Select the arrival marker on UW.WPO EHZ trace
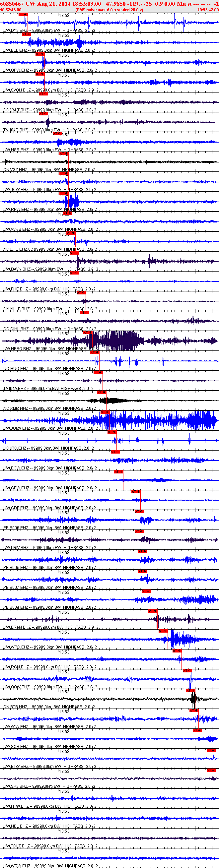 coord(163,631)
